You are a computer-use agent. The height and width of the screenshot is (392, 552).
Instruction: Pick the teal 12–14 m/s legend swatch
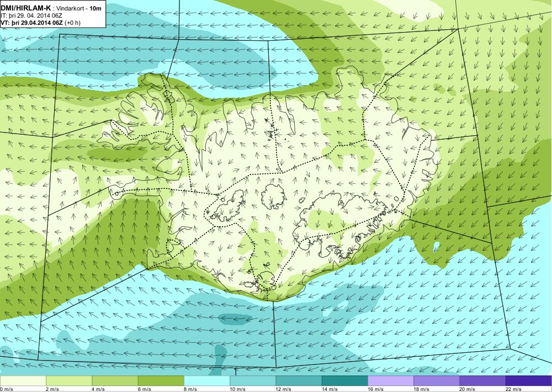[299, 381]
